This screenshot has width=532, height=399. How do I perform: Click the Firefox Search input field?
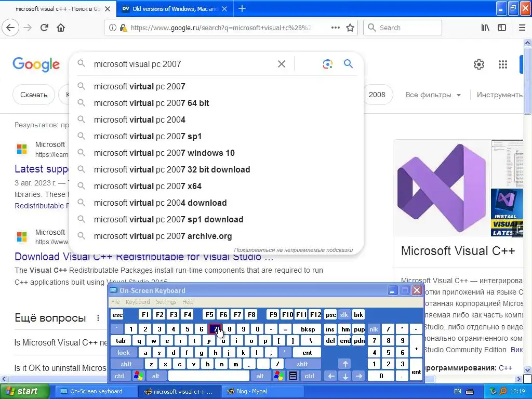pos(403,28)
